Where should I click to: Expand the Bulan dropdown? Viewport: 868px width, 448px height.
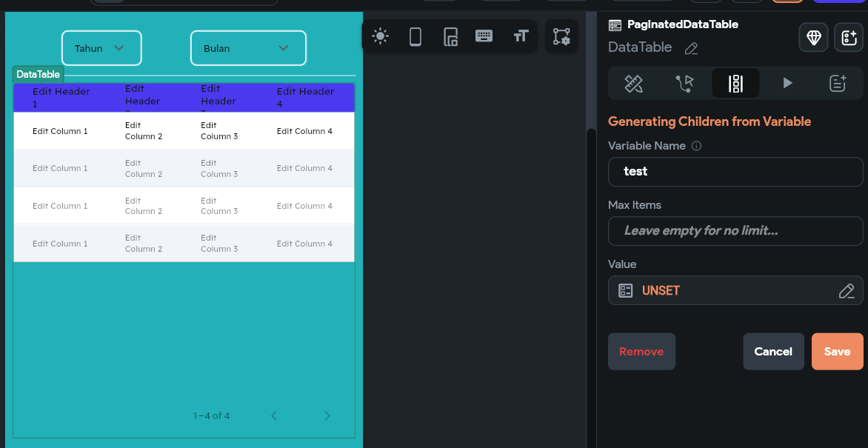[248, 48]
